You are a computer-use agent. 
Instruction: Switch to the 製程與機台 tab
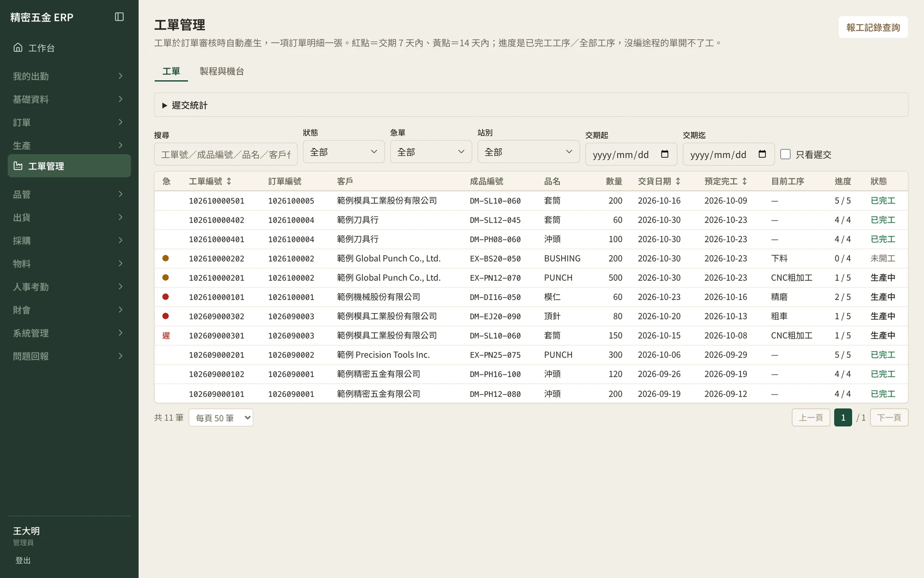pos(222,71)
